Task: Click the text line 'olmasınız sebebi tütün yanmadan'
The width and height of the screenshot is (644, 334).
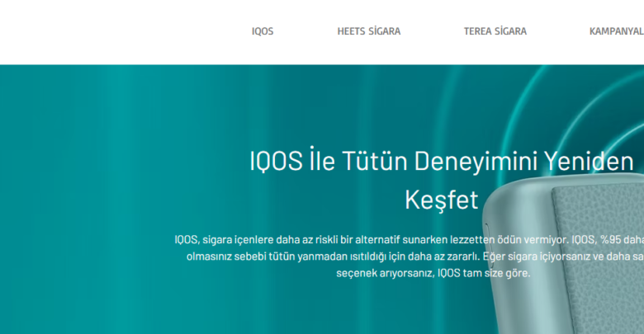Action: coord(272,256)
